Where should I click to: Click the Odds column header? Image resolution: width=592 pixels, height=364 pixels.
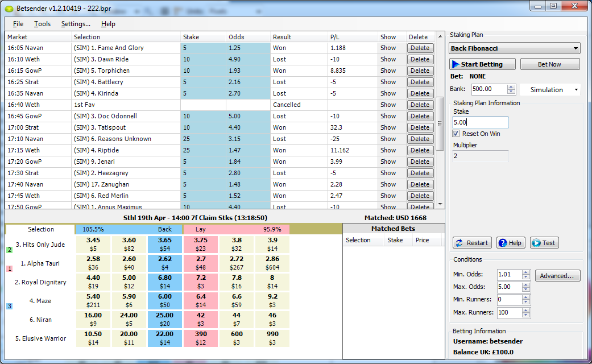[248, 37]
